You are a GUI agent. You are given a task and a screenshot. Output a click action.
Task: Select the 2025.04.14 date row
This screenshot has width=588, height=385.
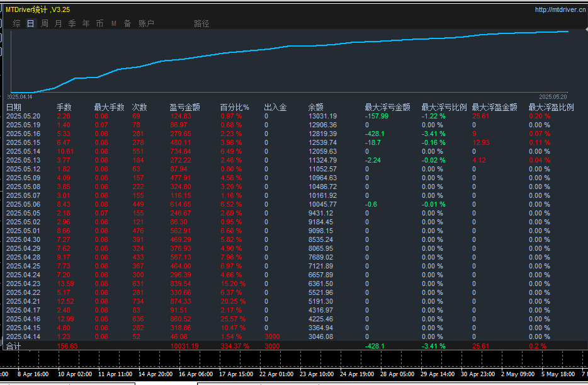click(23, 336)
